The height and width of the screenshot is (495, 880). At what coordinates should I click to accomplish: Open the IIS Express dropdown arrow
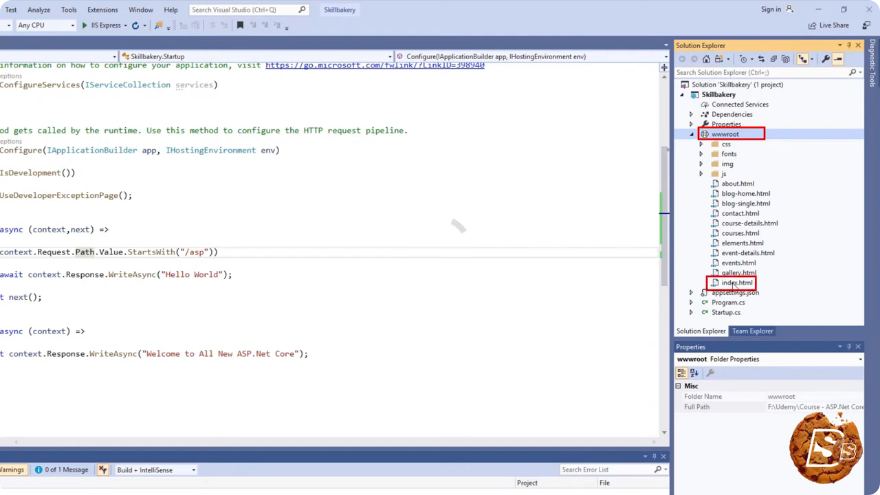(125, 25)
